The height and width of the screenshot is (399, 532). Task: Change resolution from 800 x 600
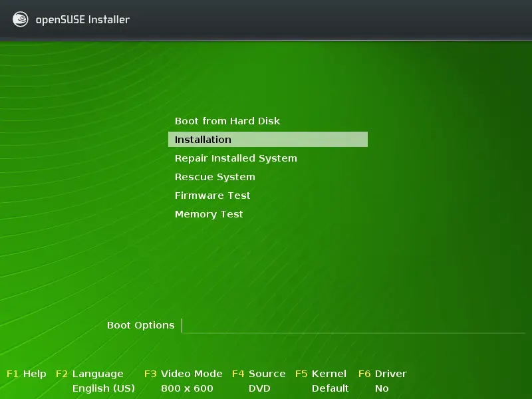tap(187, 388)
